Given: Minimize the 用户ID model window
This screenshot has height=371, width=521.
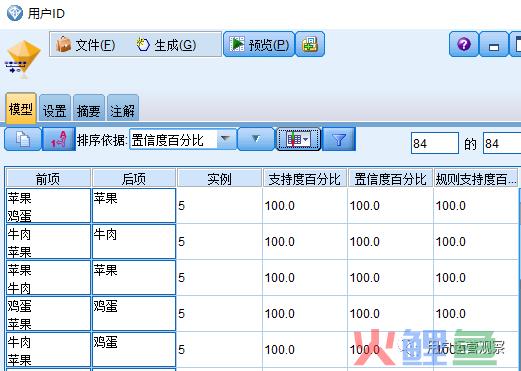Looking at the screenshot, I should pos(494,44).
